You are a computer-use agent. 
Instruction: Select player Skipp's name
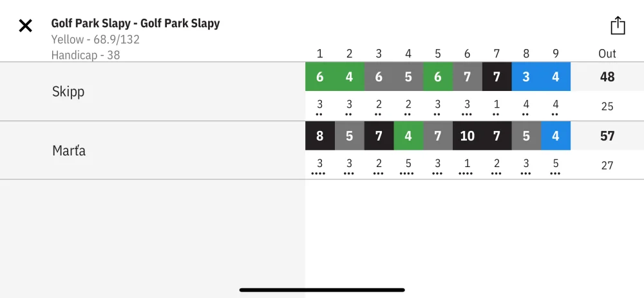[68, 92]
